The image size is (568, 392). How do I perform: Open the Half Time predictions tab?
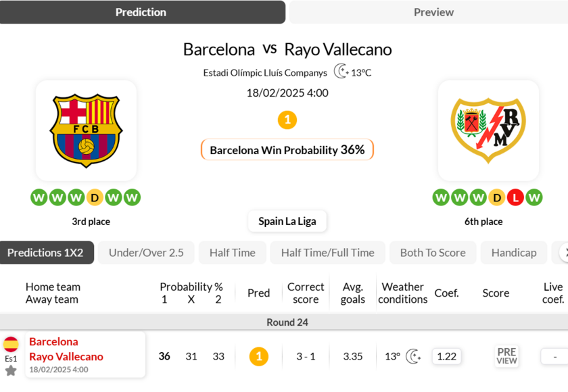coord(232,253)
